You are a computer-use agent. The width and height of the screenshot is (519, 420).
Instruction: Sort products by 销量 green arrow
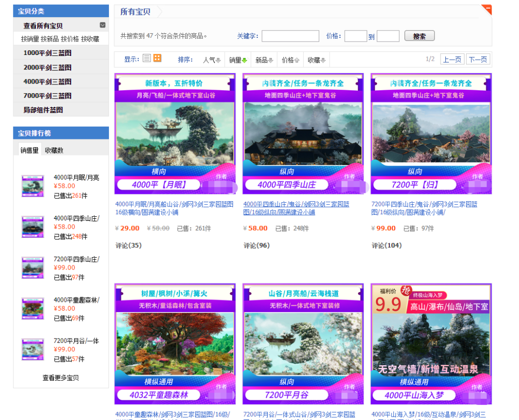pyautogui.click(x=244, y=60)
